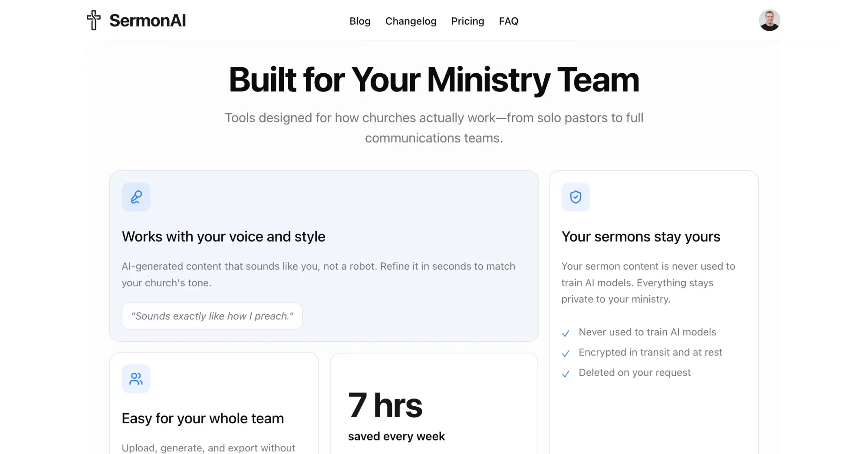Open the Blog page
Image resolution: width=868 pixels, height=454 pixels.
360,21
